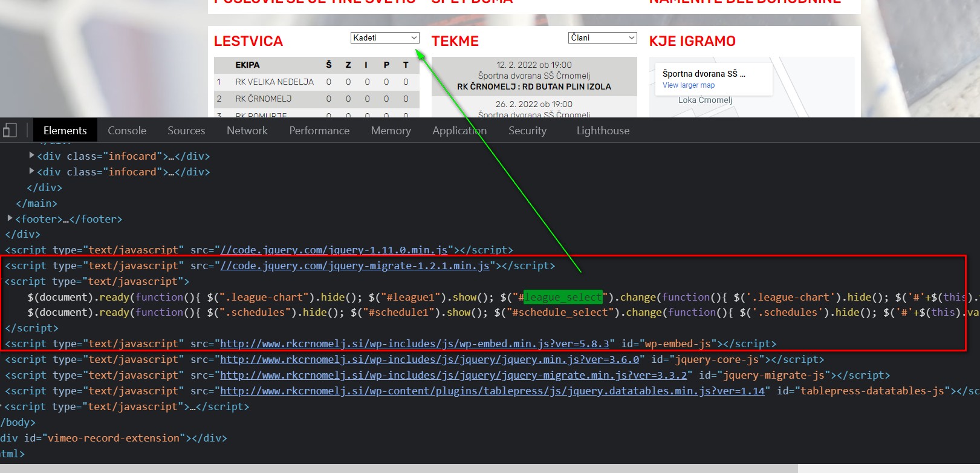Click the RK ČRNOMELJ : RD BUTAN PLIN IZOLA match
This screenshot has height=473, width=980.
(534, 86)
